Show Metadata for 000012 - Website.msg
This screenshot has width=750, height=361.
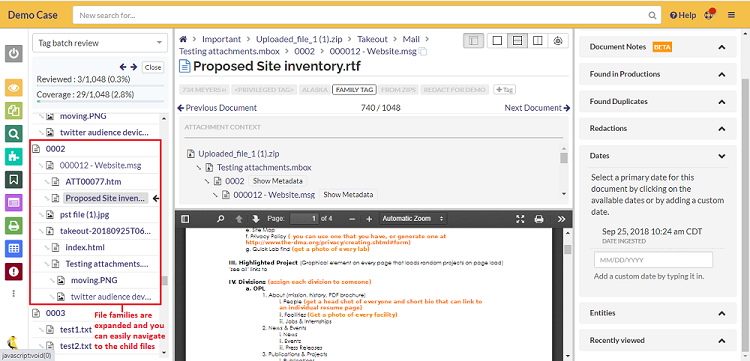348,195
